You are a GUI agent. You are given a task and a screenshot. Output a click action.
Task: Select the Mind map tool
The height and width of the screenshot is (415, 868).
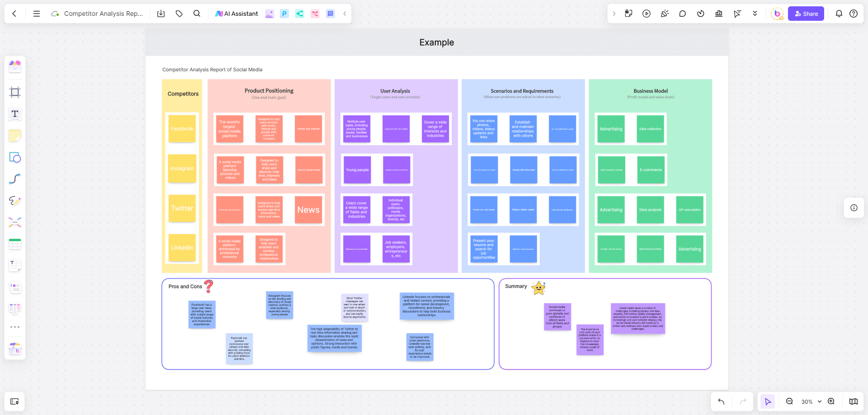(15, 222)
